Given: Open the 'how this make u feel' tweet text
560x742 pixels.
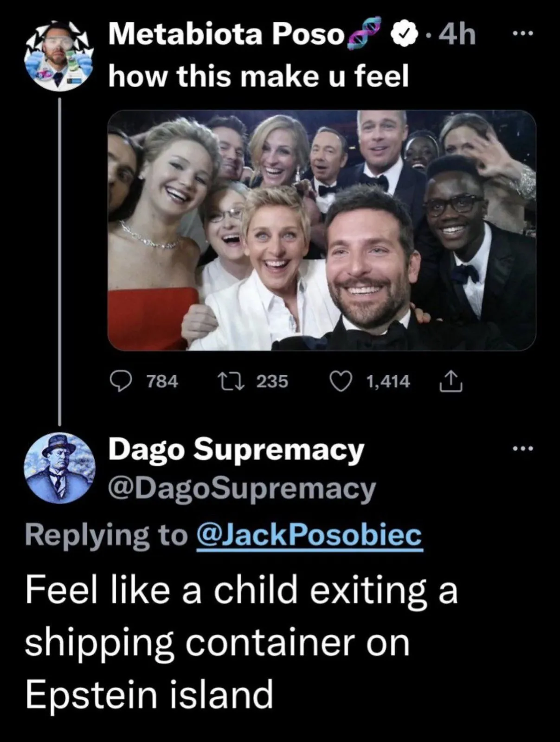Looking at the screenshot, I should pos(258,77).
